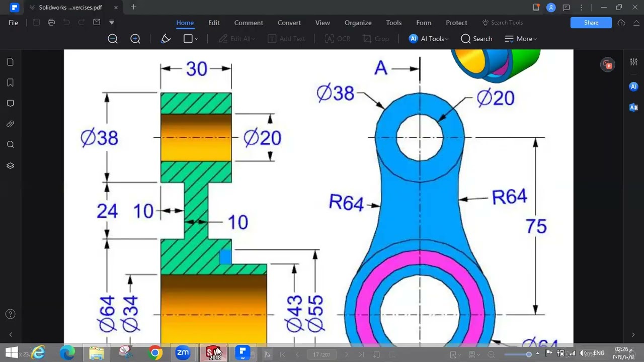Viewport: 644px width, 362px height.
Task: Open SolidWorks 2018 from the taskbar
Action: 214,353
